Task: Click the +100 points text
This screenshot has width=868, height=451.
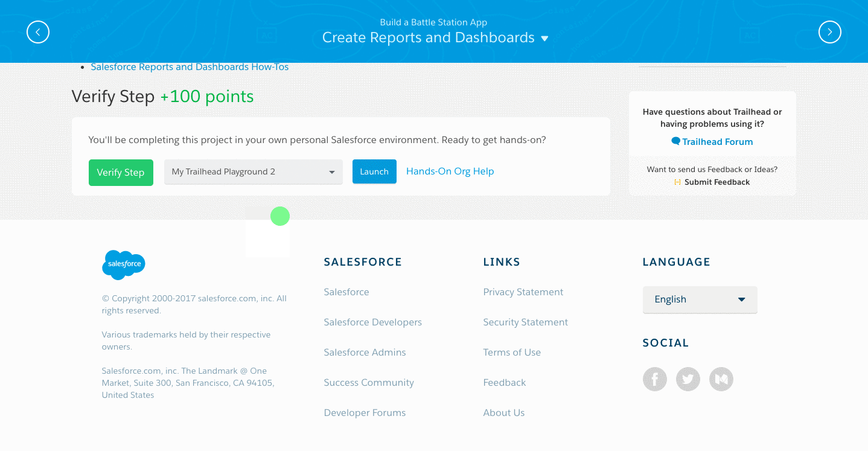Action: [x=207, y=97]
